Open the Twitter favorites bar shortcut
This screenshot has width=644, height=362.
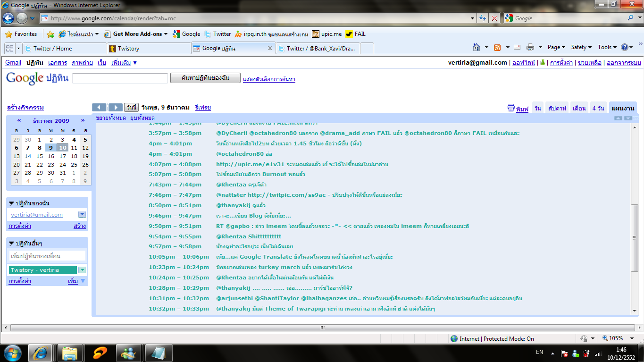218,34
